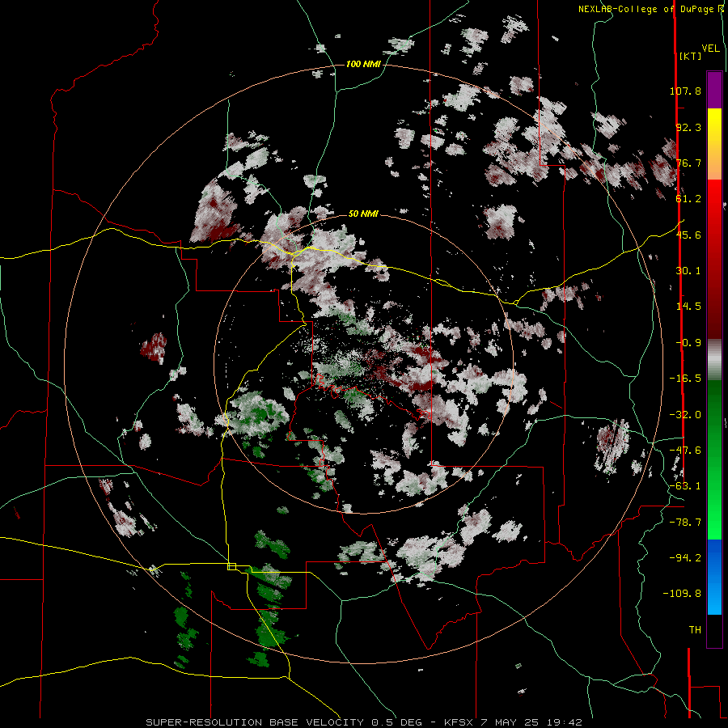Select the -109.8 velocity scale value
728x728 pixels.
click(x=682, y=594)
